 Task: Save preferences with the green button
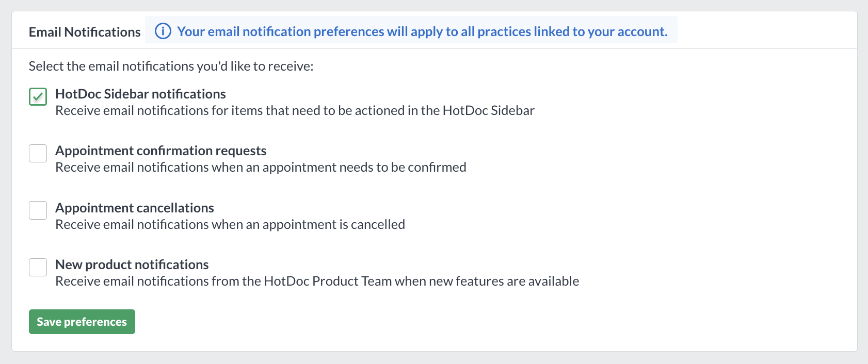coord(82,322)
